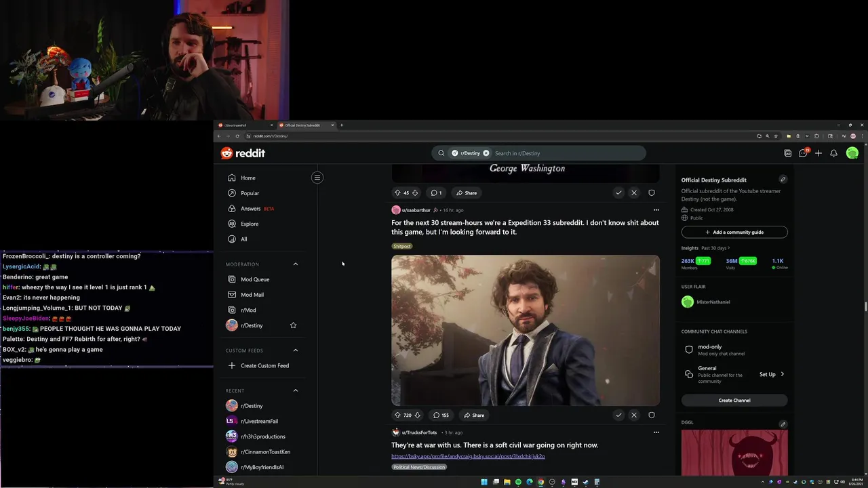Open a new browser tab with plus
This screenshot has width=868, height=488.
[342, 125]
